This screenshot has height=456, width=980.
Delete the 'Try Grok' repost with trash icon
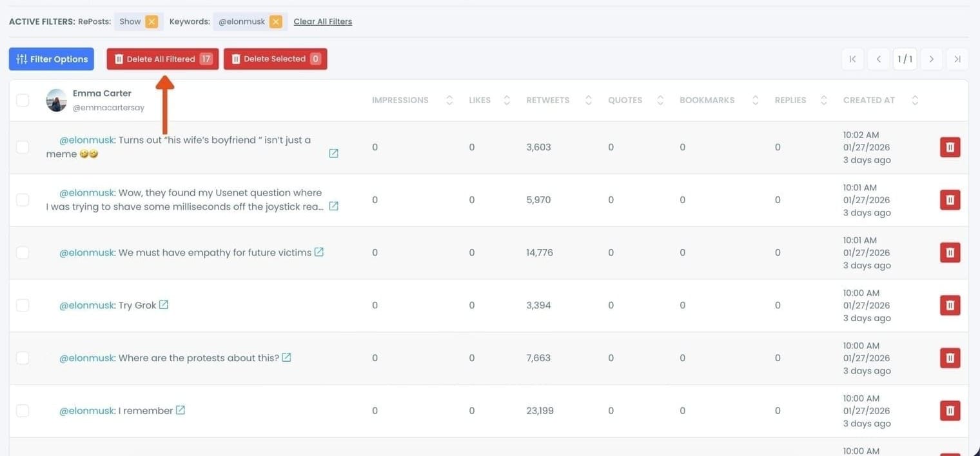click(x=950, y=305)
